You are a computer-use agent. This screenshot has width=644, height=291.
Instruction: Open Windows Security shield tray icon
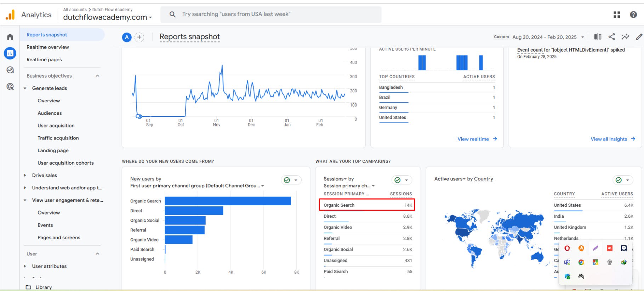pos(567,276)
